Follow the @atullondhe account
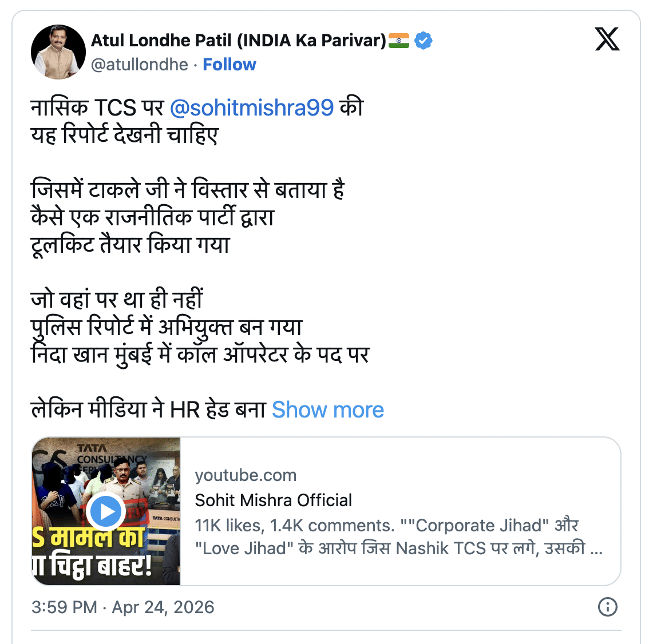Viewport: 649px width, 644px height. pos(229,65)
